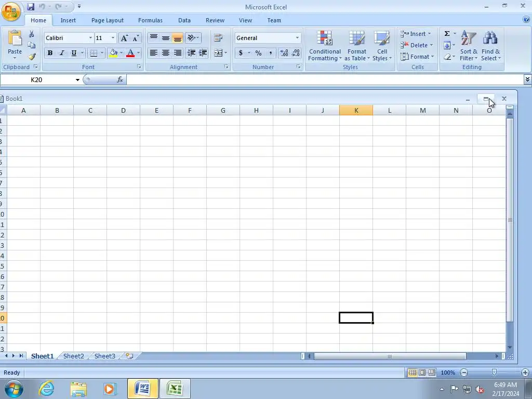Decrease font size with Shrink Font

(136, 38)
